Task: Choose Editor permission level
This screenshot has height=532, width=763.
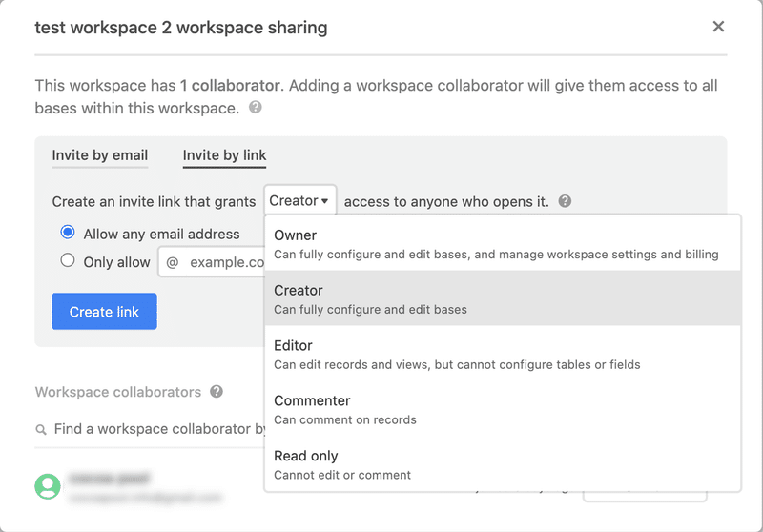Action: click(x=503, y=354)
